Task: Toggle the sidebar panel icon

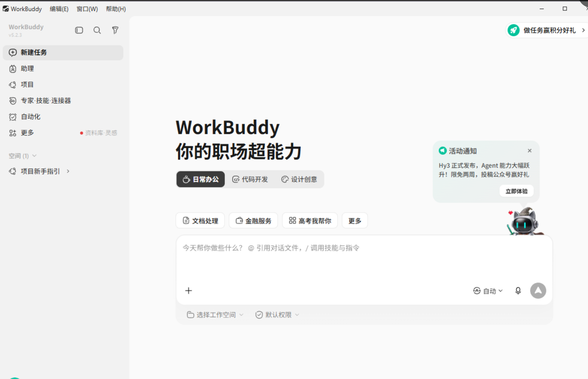Action: 79,30
